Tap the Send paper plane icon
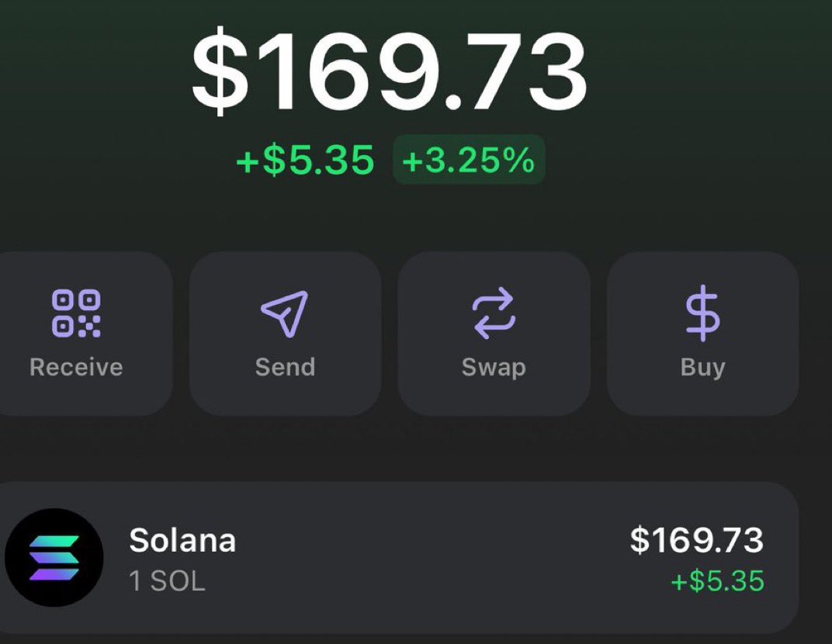The height and width of the screenshot is (644, 832). [x=285, y=313]
